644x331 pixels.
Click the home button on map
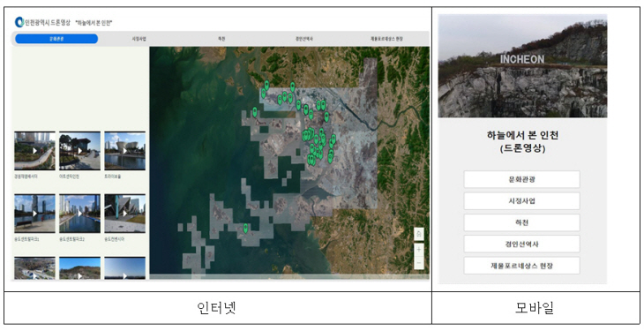pyautogui.click(x=418, y=235)
